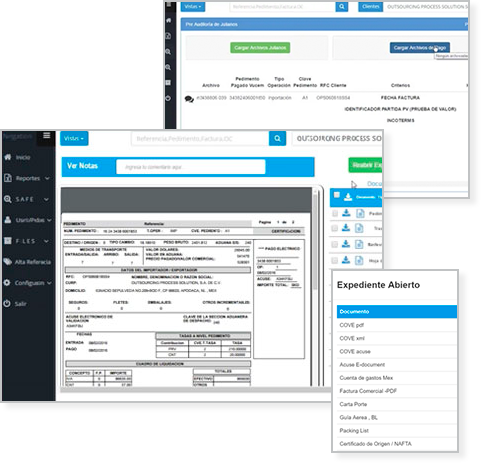Click the comment input next to Ver Notas
The width and height of the screenshot is (481, 463).
pos(191,167)
